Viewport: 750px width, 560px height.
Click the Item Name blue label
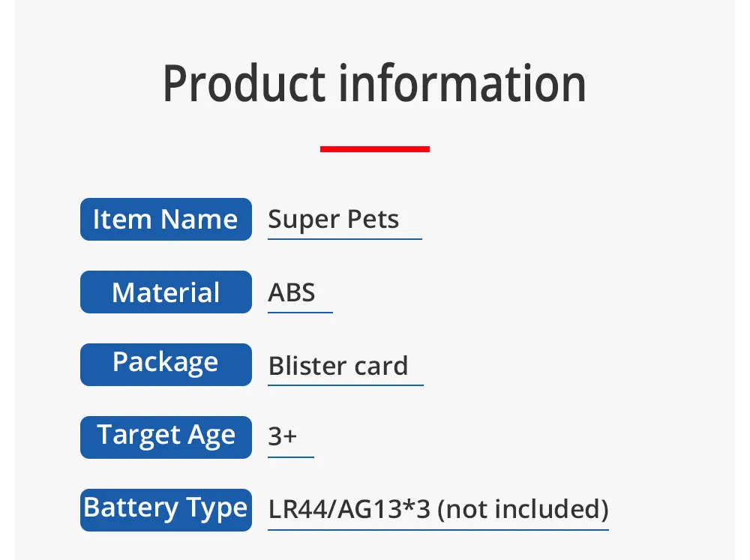pos(166,220)
